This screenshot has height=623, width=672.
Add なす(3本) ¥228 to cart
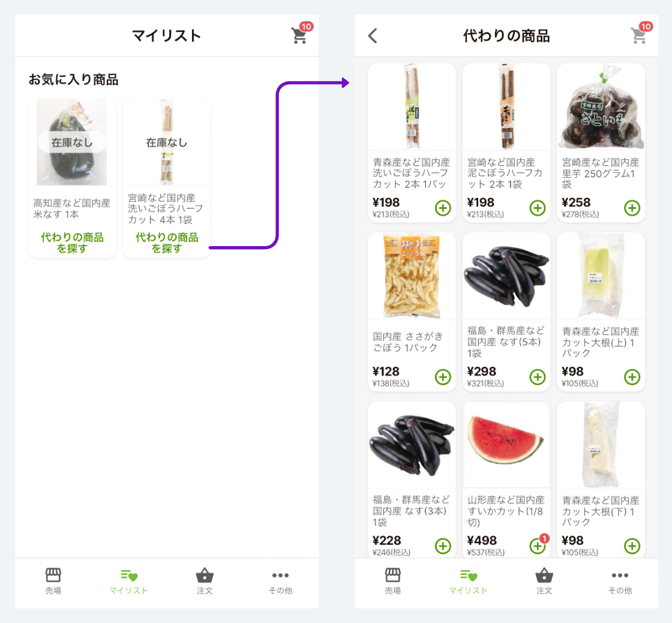click(443, 546)
